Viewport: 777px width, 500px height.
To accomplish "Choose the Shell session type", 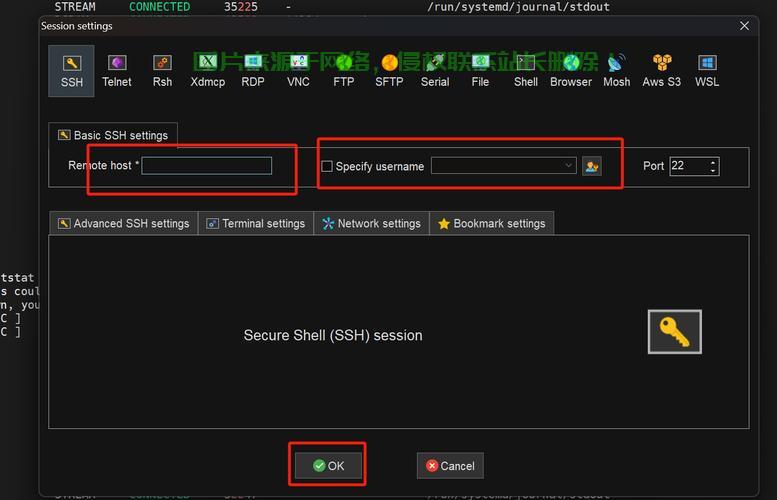I will (x=525, y=71).
